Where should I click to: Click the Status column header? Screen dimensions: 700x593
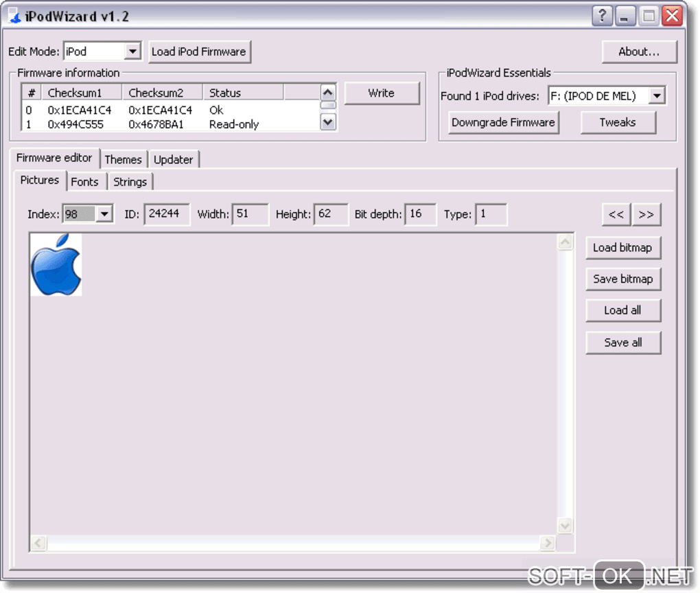click(244, 93)
